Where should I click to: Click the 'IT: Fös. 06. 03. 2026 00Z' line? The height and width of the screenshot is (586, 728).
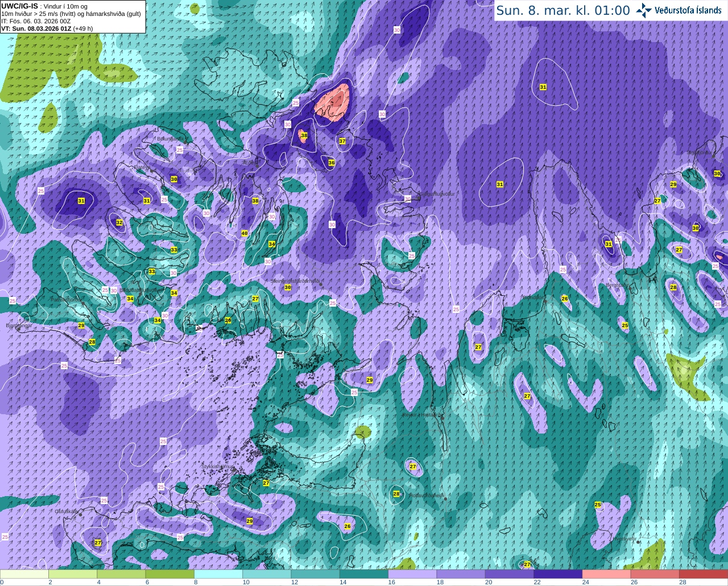click(36, 21)
